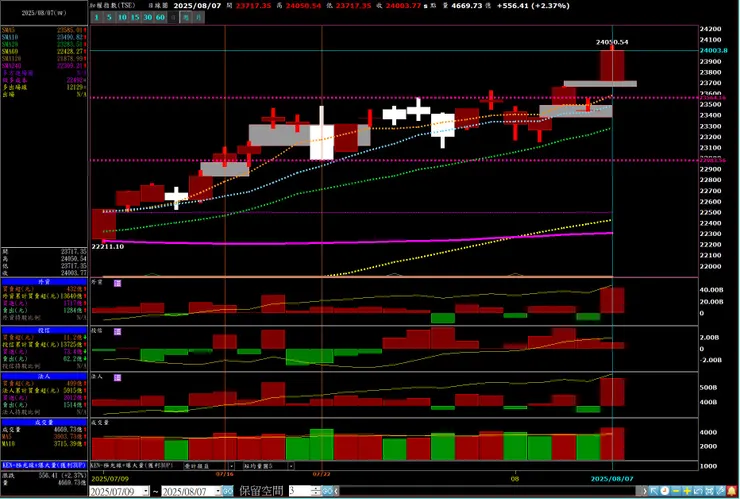Click the SMA20 indicator row

44,44
